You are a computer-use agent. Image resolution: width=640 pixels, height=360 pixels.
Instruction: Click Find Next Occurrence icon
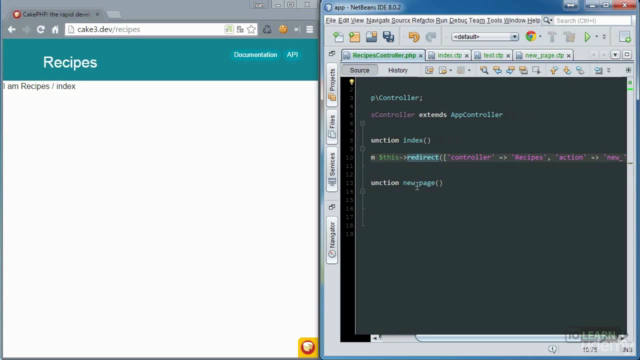[x=510, y=70]
